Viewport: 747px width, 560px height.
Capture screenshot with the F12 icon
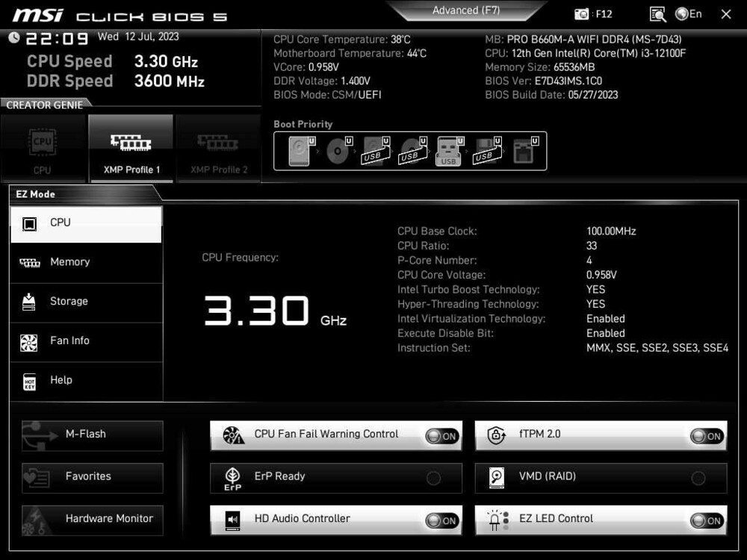point(583,13)
